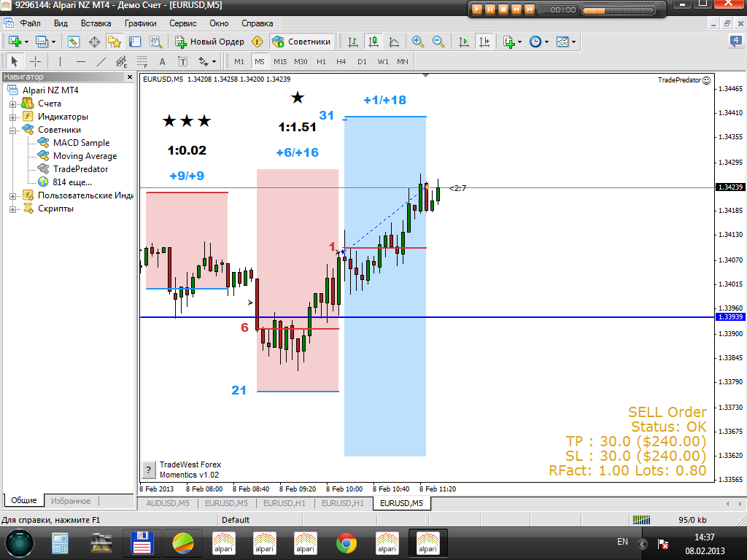This screenshot has height=560, width=747.
Task: Zoom out of the chart
Action: pos(438,42)
